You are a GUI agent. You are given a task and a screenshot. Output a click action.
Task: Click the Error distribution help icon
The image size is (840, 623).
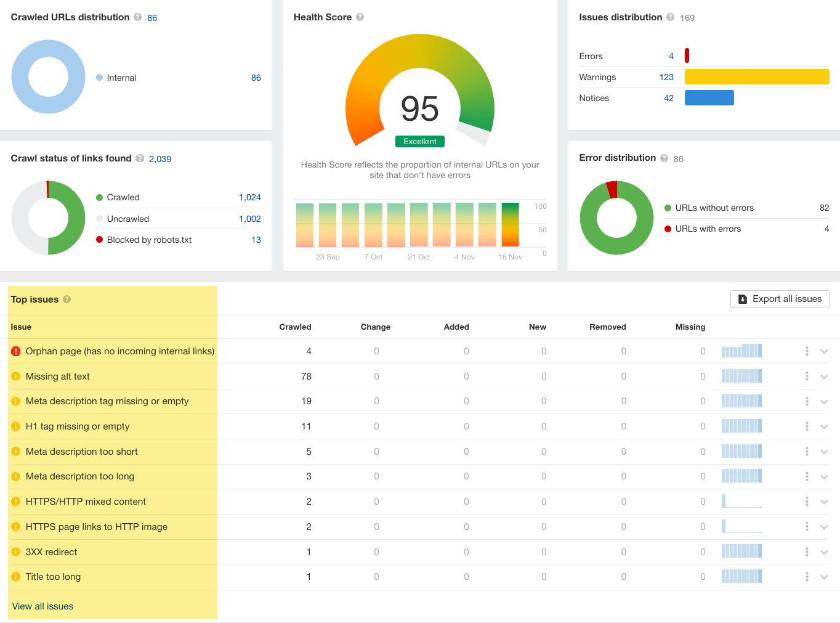[x=664, y=158]
